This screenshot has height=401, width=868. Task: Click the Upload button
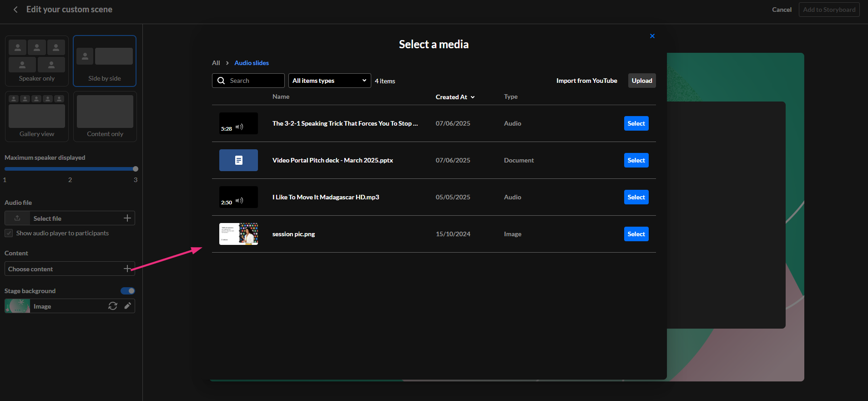point(642,81)
